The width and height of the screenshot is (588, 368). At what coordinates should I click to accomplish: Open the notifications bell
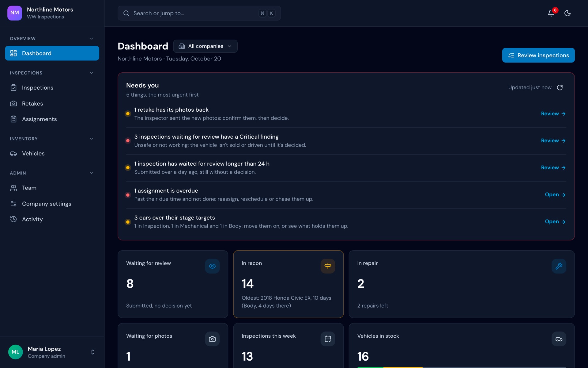(x=551, y=13)
